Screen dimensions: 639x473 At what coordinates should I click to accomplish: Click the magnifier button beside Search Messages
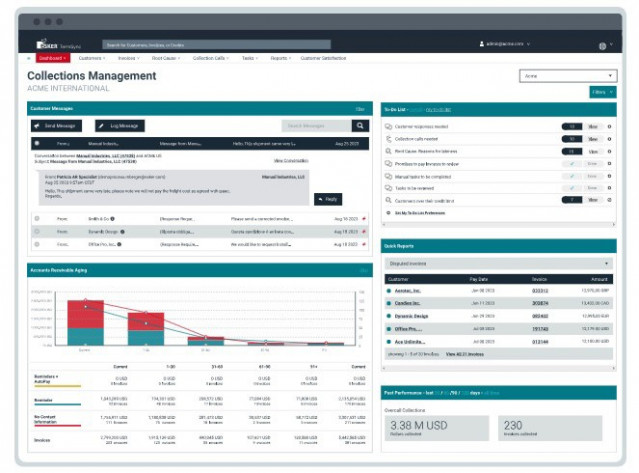pyautogui.click(x=360, y=126)
